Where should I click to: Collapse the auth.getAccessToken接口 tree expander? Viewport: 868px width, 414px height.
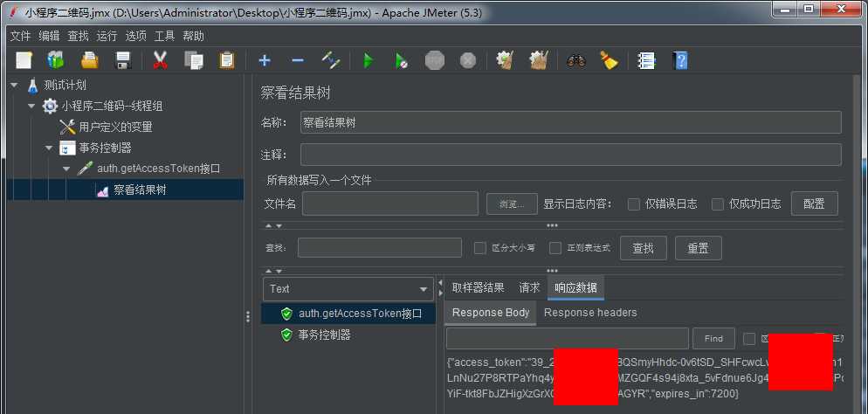point(67,169)
